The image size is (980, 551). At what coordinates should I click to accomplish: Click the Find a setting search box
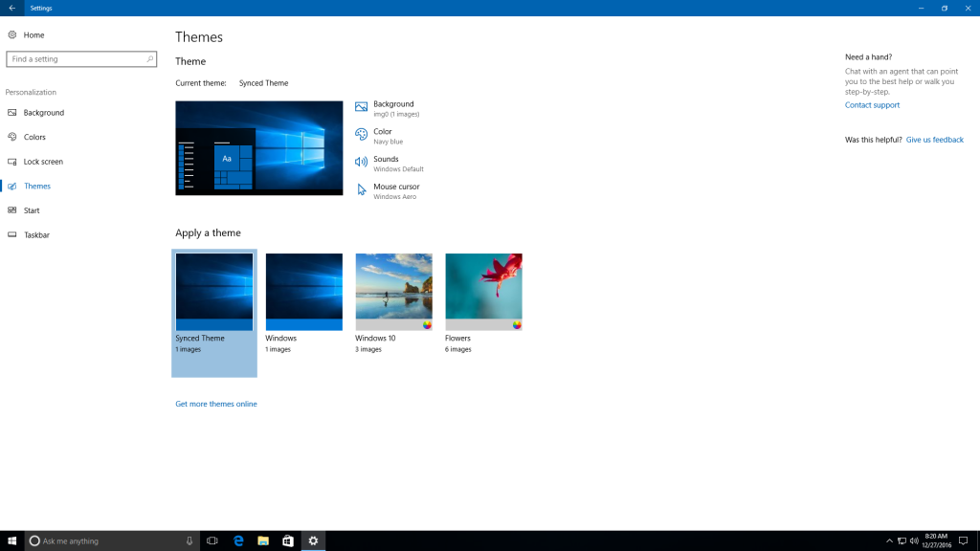pyautogui.click(x=77, y=59)
